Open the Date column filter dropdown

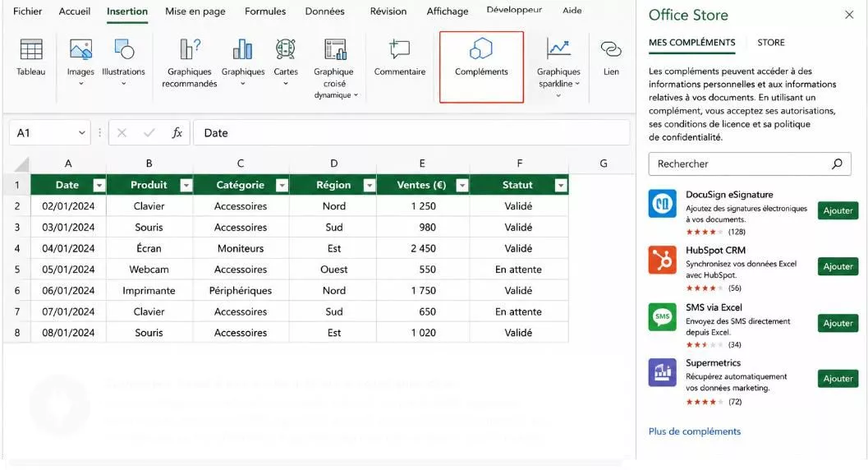tap(99, 186)
